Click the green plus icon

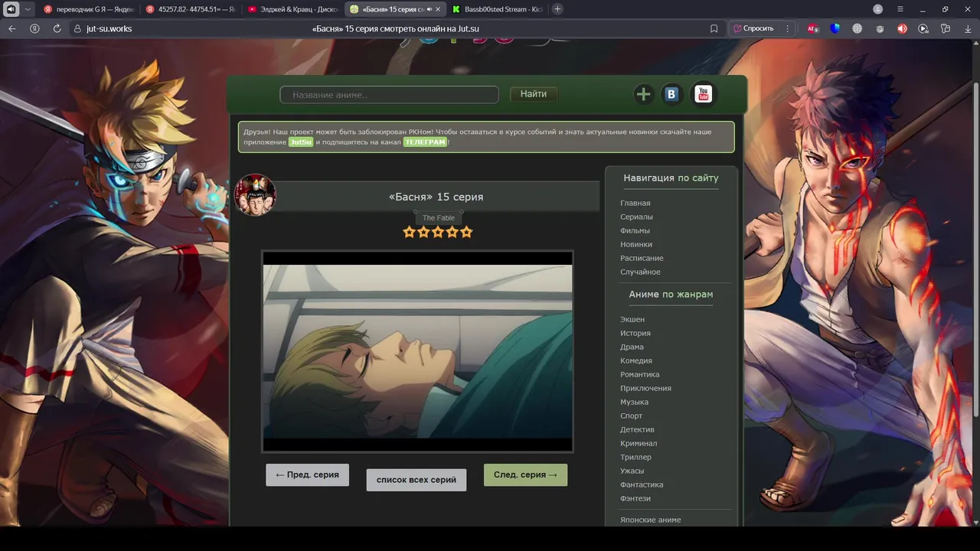[x=643, y=94]
